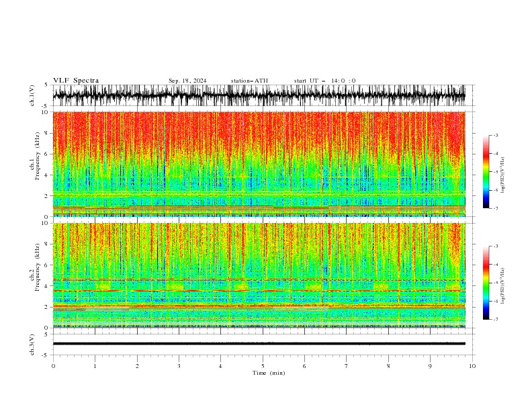Viewport: 532px width, 411px height.
Task: Click time-axis tick label "8"
Action: [388, 366]
